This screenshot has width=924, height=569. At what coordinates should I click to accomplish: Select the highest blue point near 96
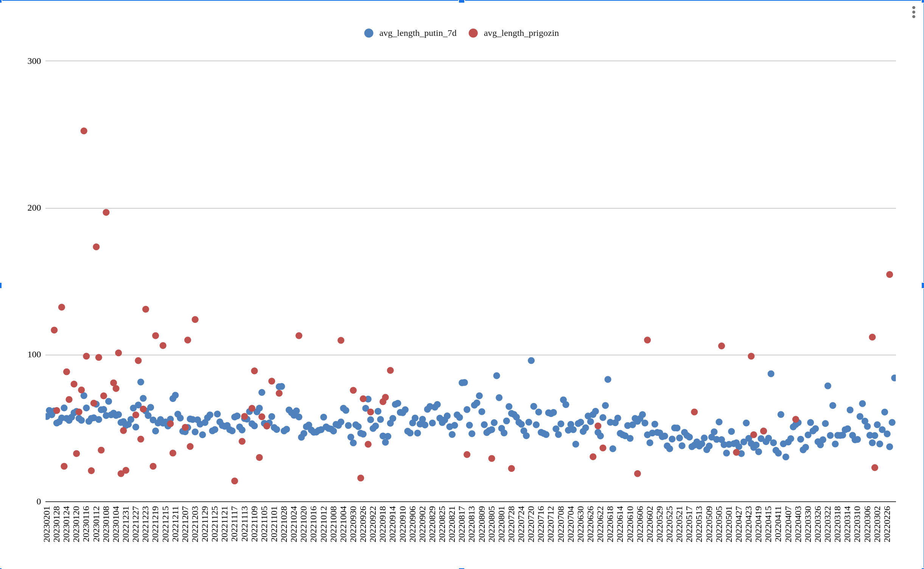tap(531, 361)
